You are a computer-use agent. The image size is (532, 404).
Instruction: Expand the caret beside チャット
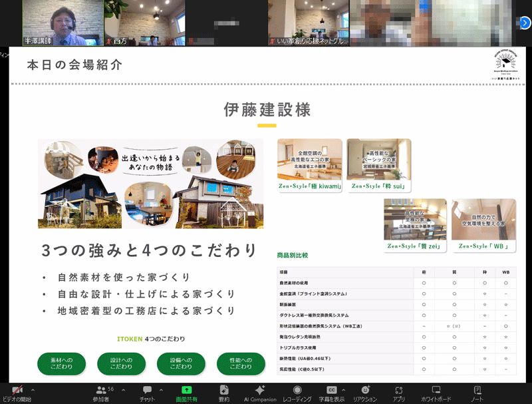[161, 390]
